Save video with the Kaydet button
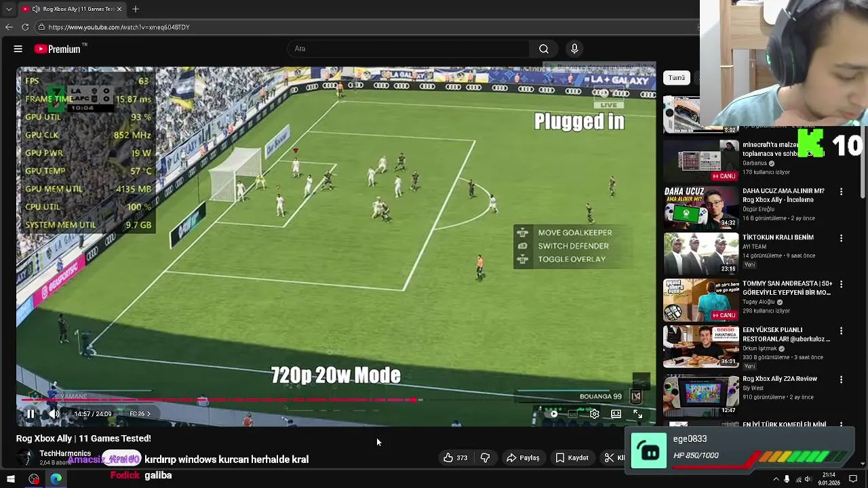The width and height of the screenshot is (868, 488). pos(572,458)
